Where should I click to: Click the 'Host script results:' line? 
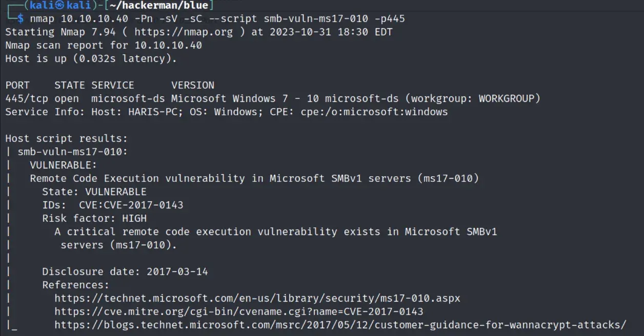point(66,138)
